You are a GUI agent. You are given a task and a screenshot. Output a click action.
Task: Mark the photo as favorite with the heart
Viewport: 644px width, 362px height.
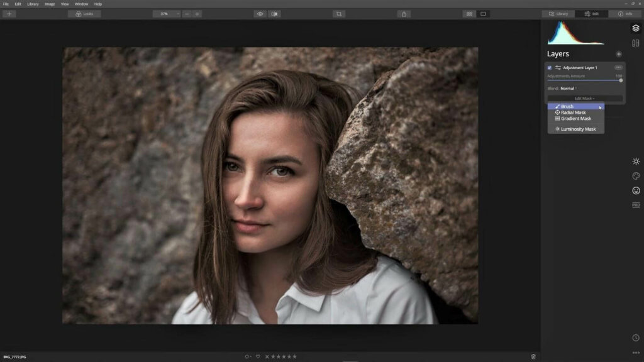(x=257, y=356)
